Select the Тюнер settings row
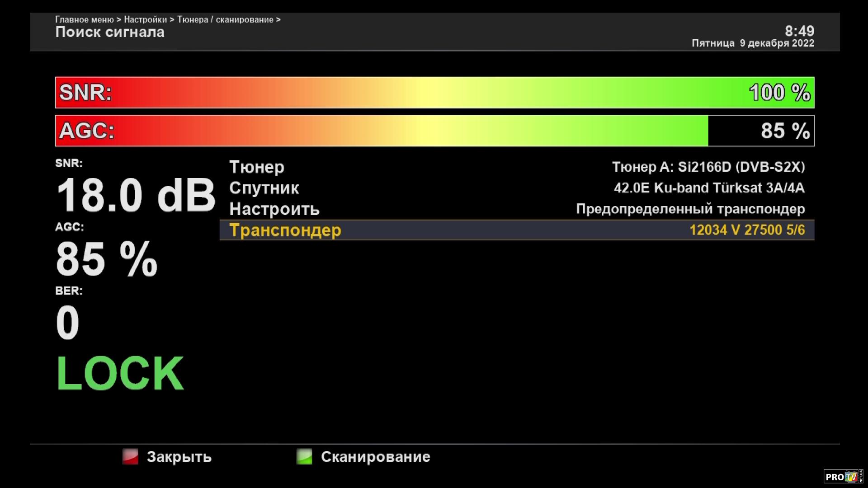Screen dimensions: 868x488 pyautogui.click(x=257, y=167)
